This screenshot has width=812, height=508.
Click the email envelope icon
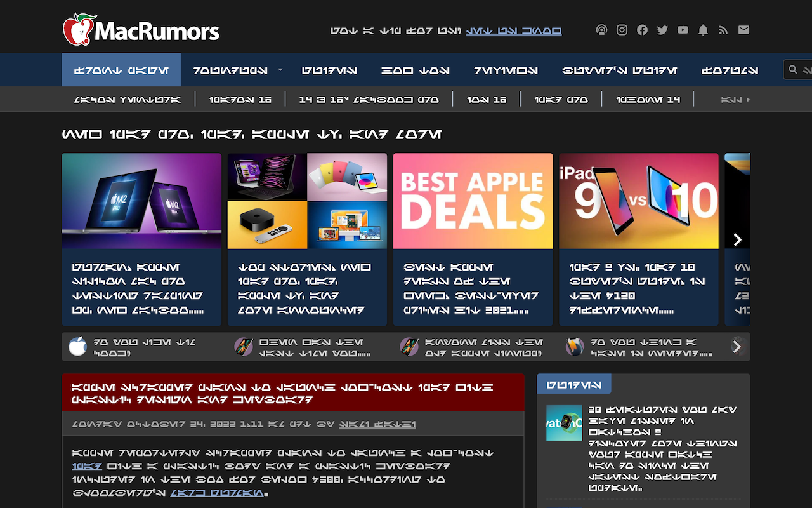pos(743,30)
